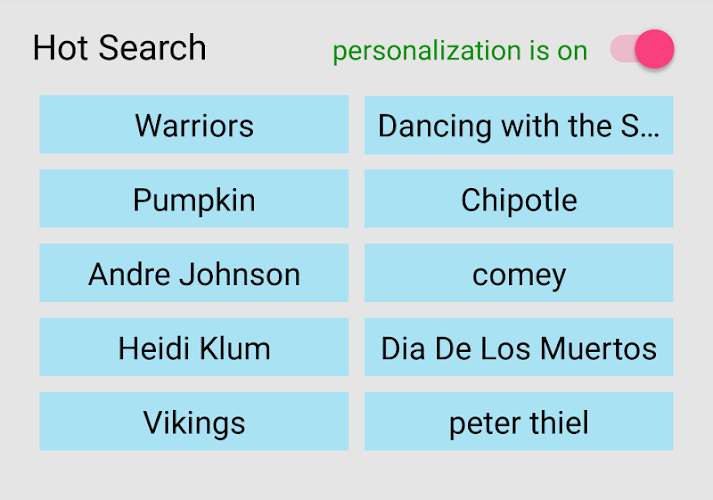Viewport: 713px width, 500px height.
Task: Select the comey trending topic
Action: [x=518, y=273]
